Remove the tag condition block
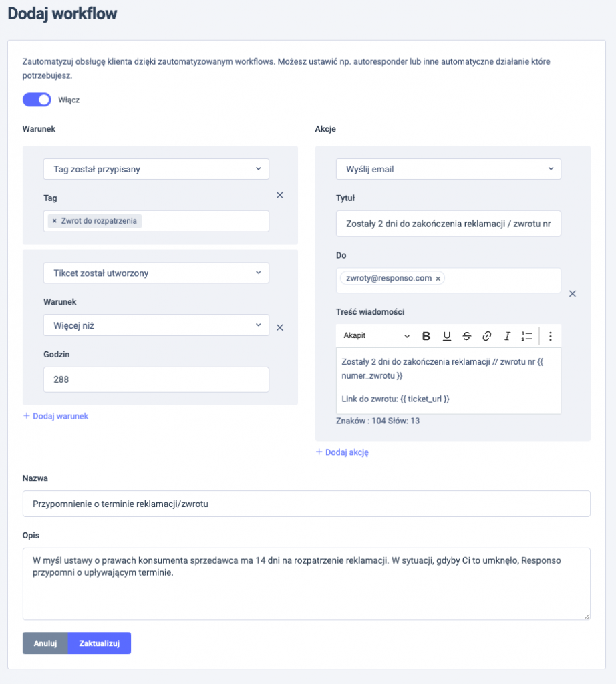Screen dimensions: 616x684 click(x=280, y=195)
